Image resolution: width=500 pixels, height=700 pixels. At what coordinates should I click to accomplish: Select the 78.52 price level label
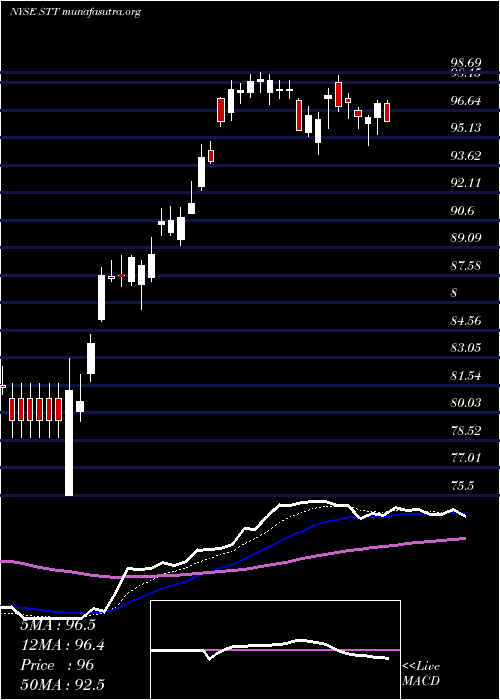(465, 430)
